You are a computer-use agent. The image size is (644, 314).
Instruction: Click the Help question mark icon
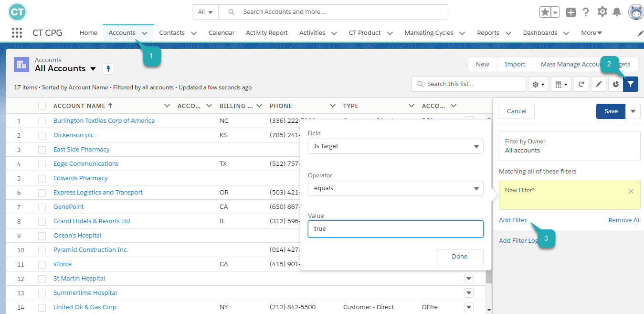coord(586,12)
